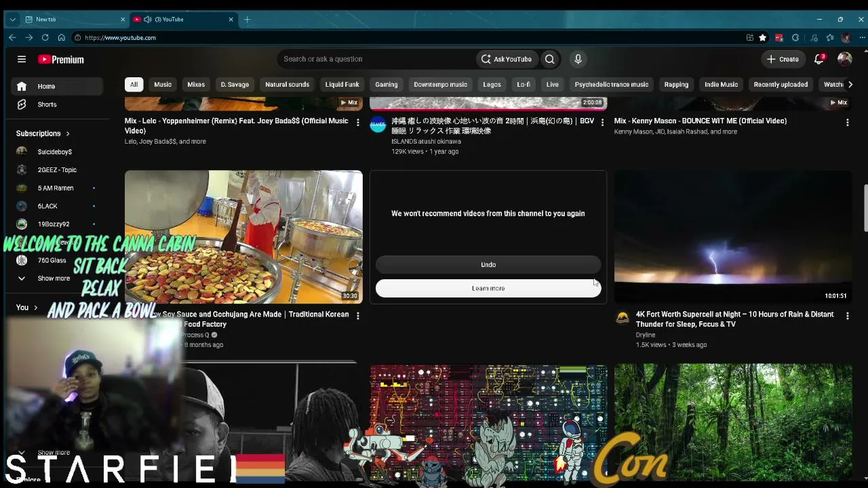Open the 2GEEZ - Topic subscription
Screen dimensions: 868x488
pos(58,169)
